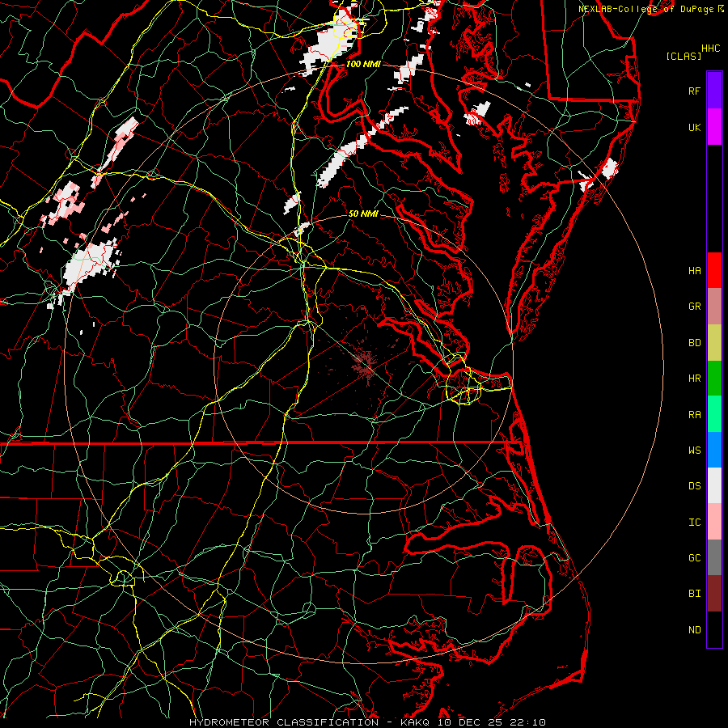The height and width of the screenshot is (728, 728).
Task: Click the DS legend label
Action: tap(694, 486)
